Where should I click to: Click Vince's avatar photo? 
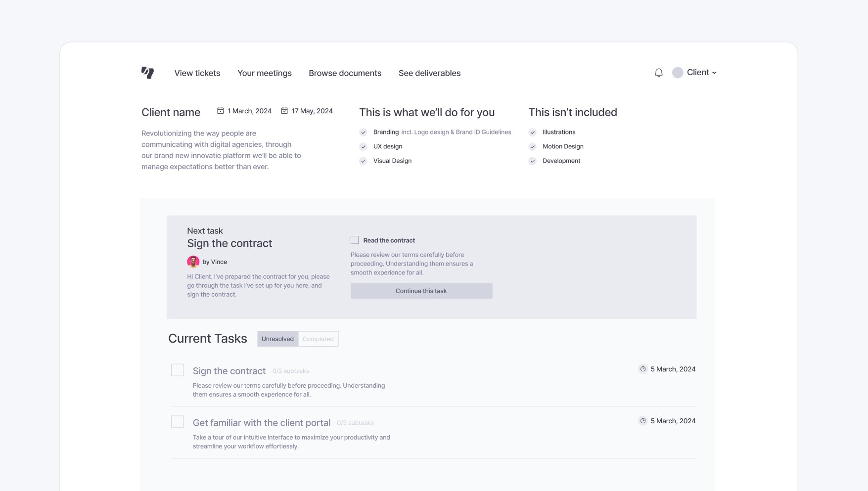pyautogui.click(x=193, y=262)
